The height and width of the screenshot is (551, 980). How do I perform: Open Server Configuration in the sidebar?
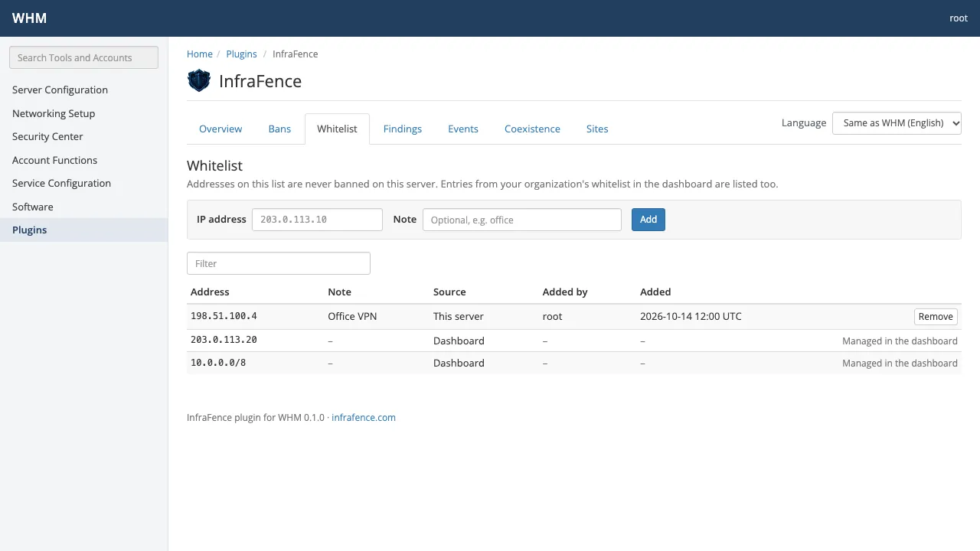pyautogui.click(x=83, y=90)
